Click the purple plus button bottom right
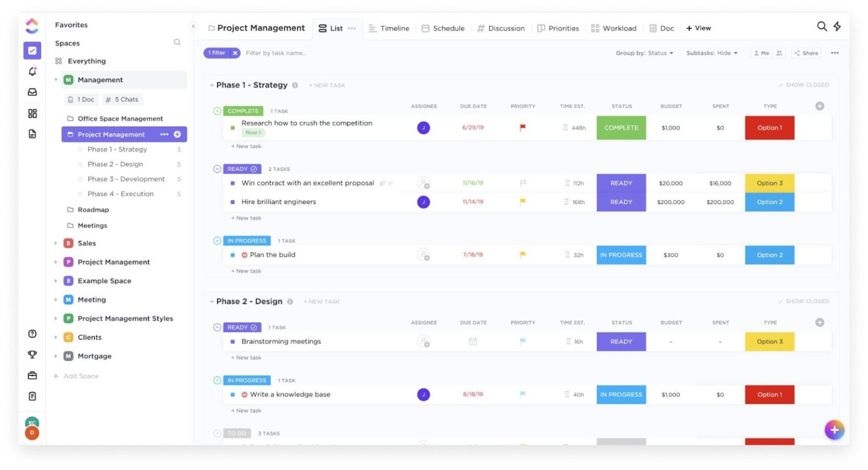Screen dimensions: 868x470 835,430
